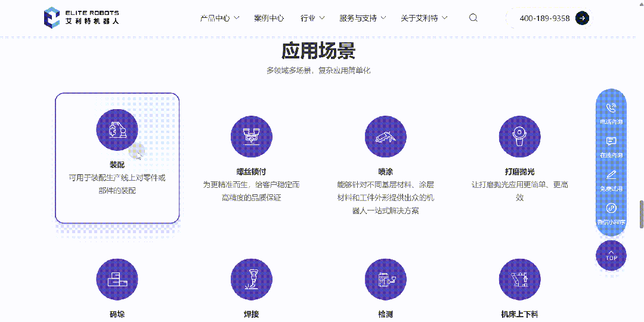This screenshot has height=322, width=644.
Task: Click the 装配 card title
Action: coord(117,165)
